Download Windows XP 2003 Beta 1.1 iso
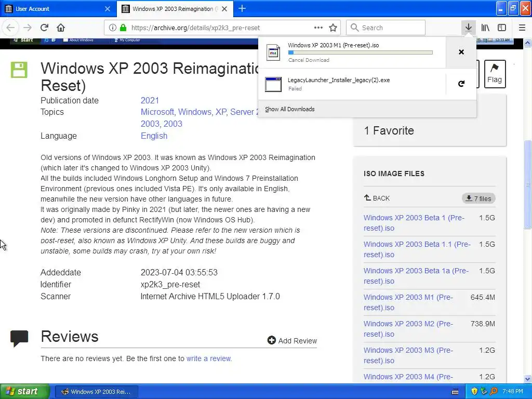 tap(417, 249)
